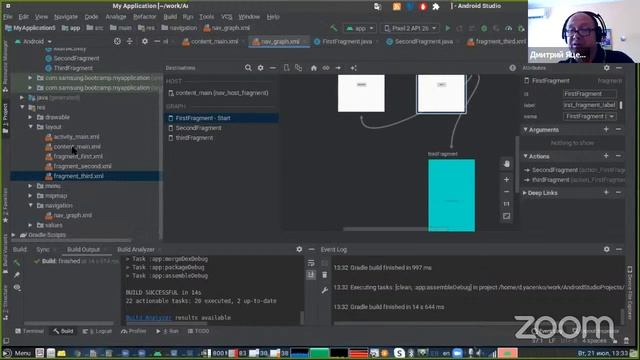The width and height of the screenshot is (640, 360).
Task: Click the warning info icon above canvas
Action: click(512, 68)
